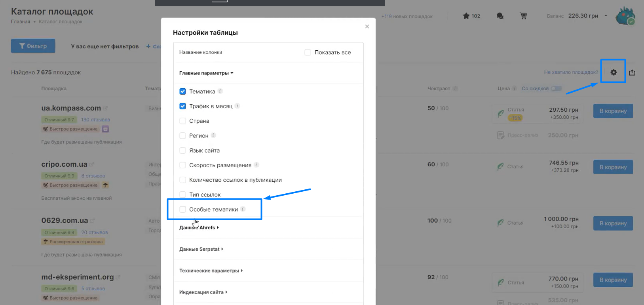Check the Показать все checkbox
Screen dimensions: 644x305
(x=308, y=52)
